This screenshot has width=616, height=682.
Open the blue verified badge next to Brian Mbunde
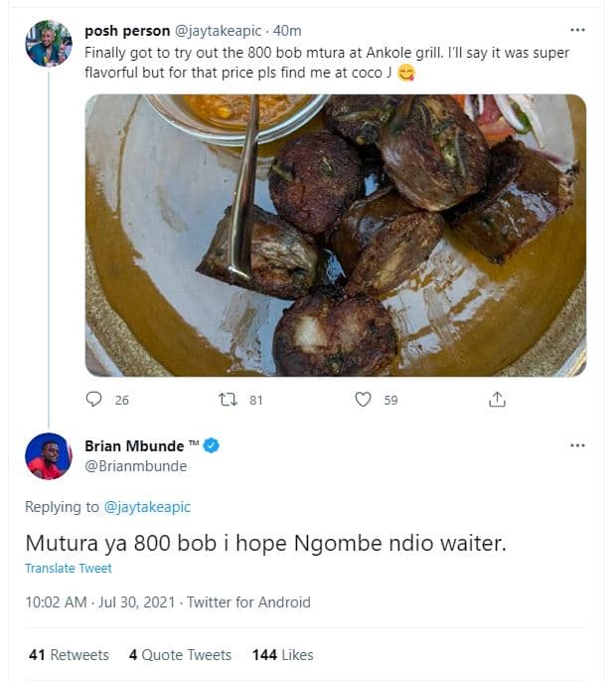pos(212,446)
